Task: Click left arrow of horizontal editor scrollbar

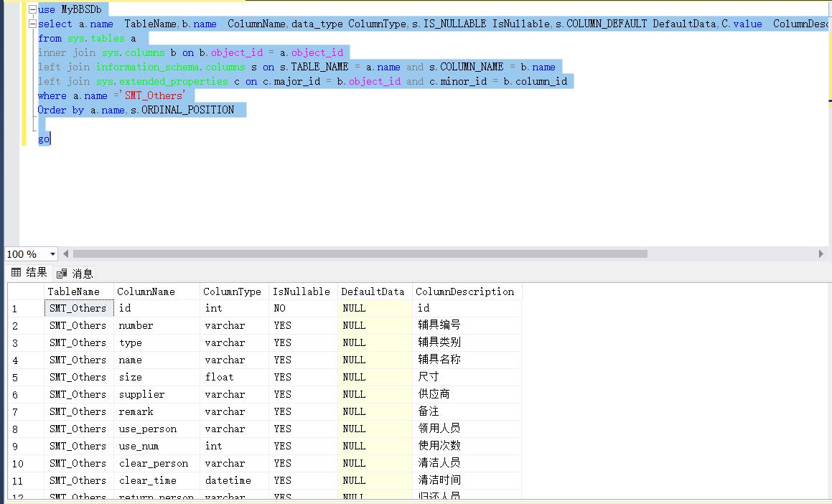Action: click(x=66, y=254)
